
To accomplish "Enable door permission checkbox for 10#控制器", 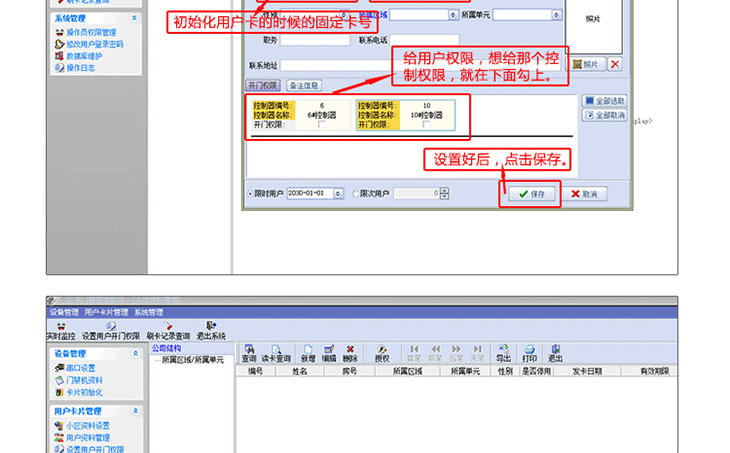I will 425,125.
